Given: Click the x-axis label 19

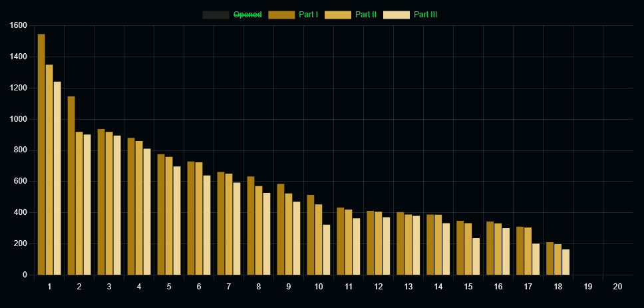Looking at the screenshot, I should [588, 287].
